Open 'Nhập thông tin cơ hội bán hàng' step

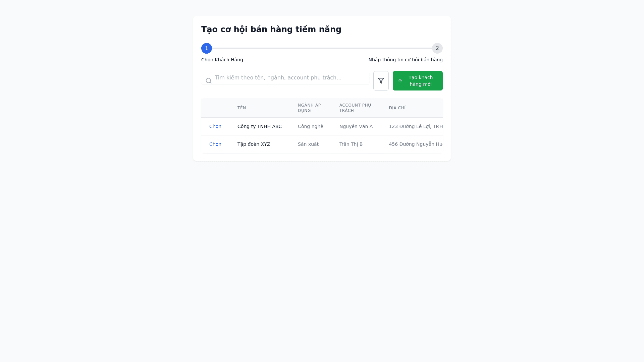pyautogui.click(x=405, y=60)
